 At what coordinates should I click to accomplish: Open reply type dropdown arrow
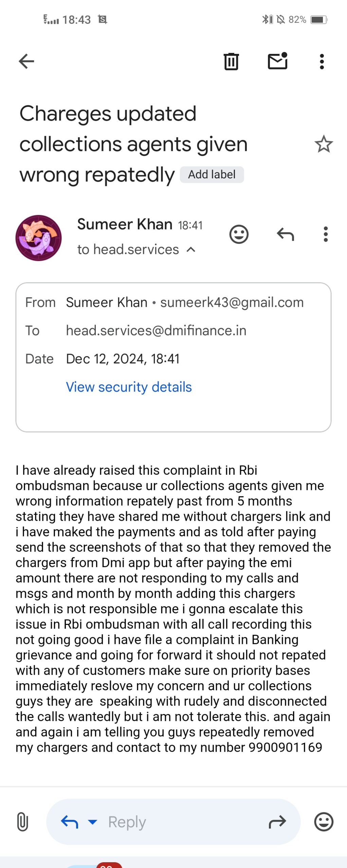point(92,822)
